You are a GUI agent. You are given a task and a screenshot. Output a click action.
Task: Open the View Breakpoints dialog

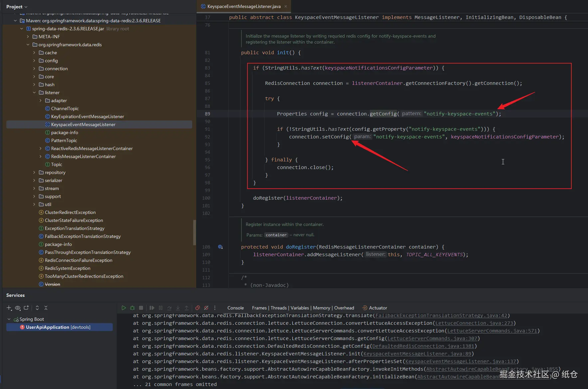(198, 308)
